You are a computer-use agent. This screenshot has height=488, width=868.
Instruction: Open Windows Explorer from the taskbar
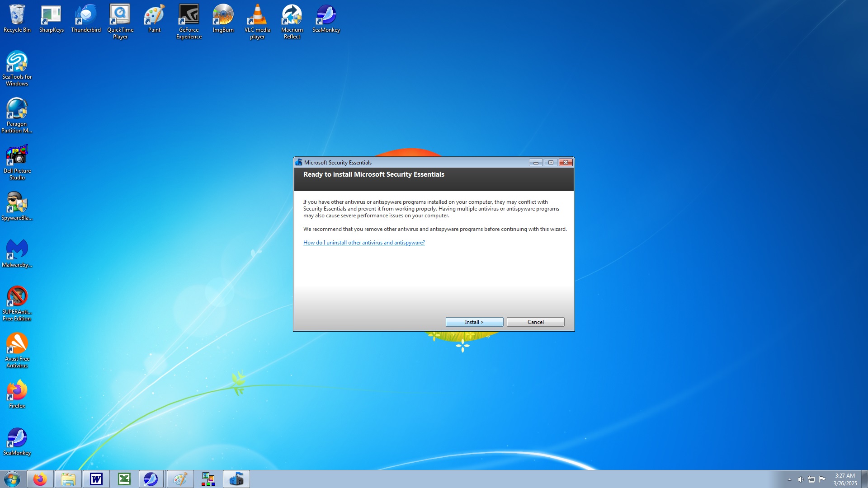pos(68,479)
